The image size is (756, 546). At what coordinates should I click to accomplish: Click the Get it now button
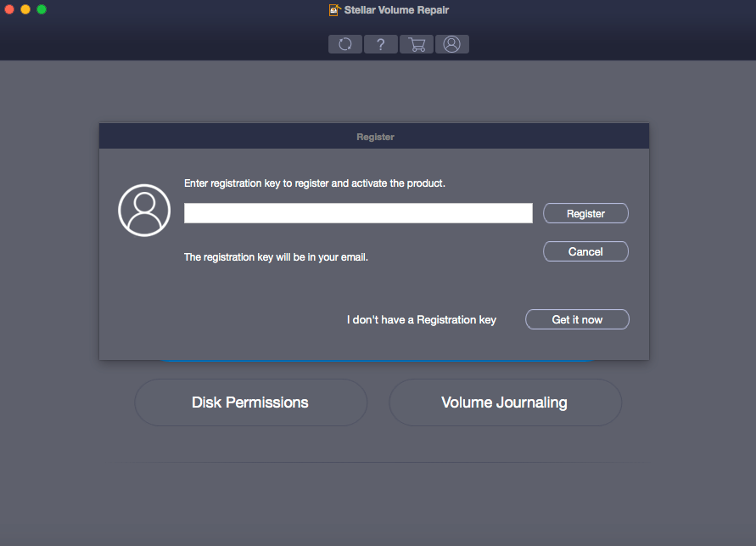point(577,319)
